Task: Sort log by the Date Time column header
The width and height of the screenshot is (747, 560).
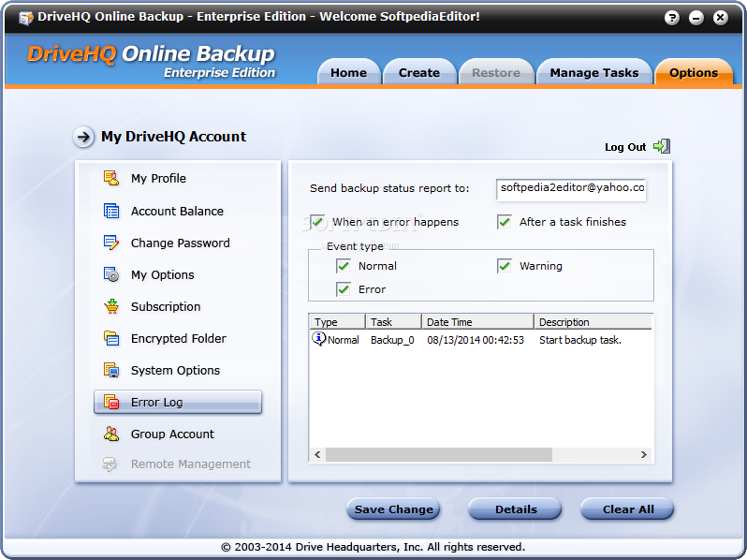Action: (x=477, y=322)
